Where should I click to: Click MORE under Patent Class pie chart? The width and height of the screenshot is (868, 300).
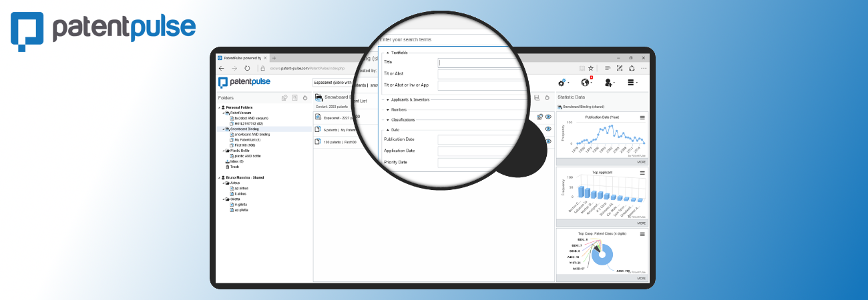click(641, 279)
